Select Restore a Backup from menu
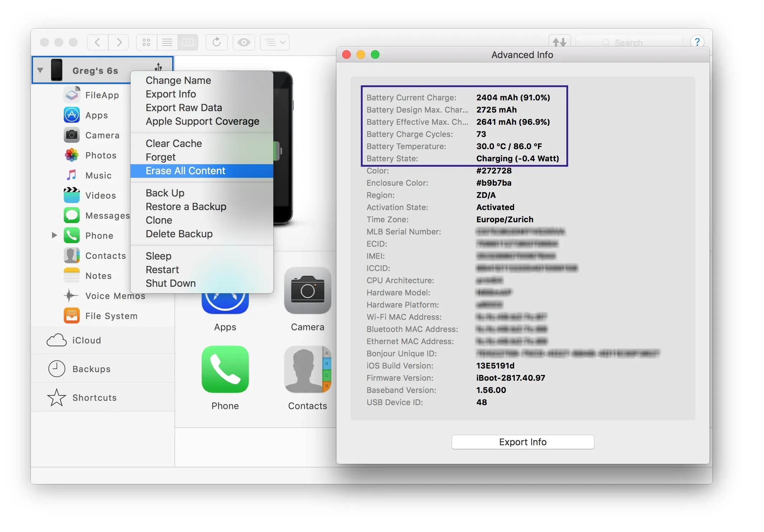764x532 pixels. [x=186, y=206]
